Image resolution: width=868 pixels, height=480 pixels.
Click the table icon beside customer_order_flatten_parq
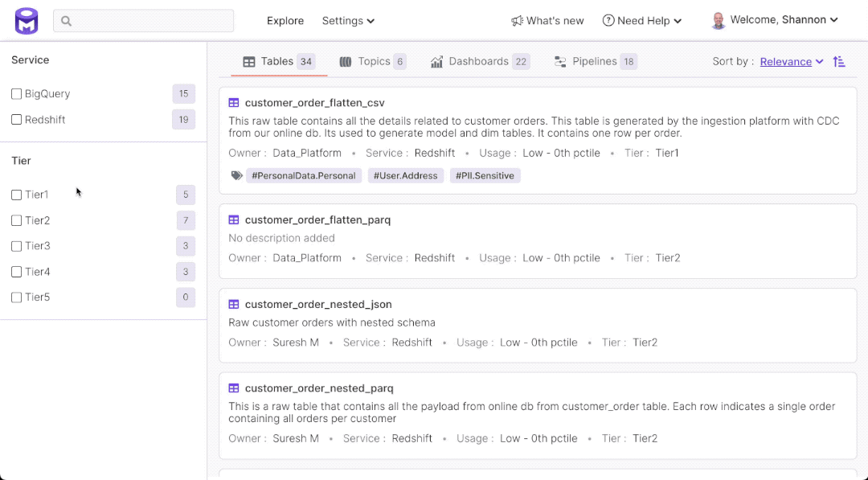pos(234,220)
